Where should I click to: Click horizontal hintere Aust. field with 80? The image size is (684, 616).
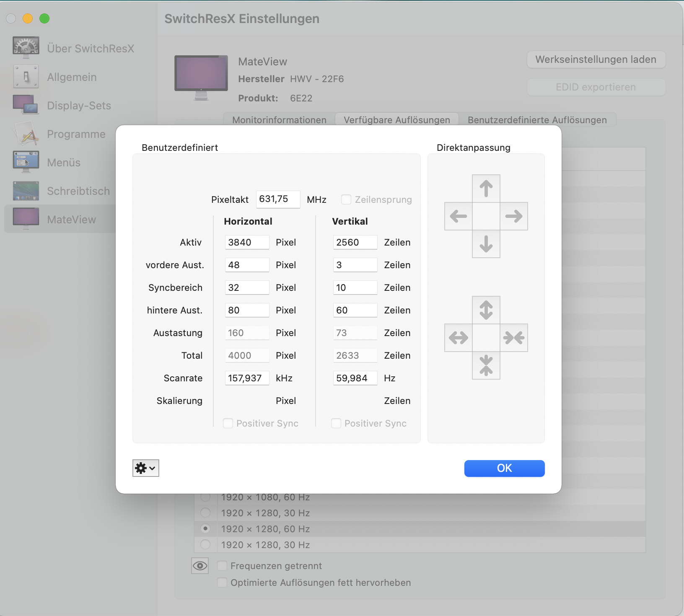click(x=247, y=310)
